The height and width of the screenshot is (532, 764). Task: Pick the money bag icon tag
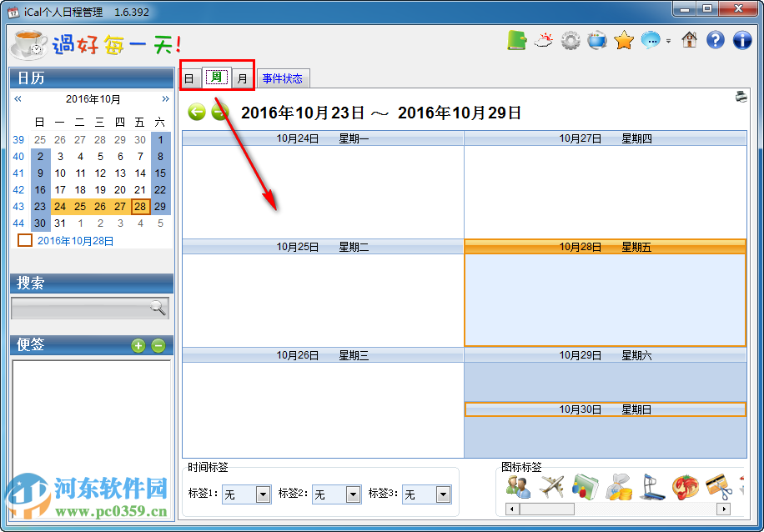click(620, 487)
